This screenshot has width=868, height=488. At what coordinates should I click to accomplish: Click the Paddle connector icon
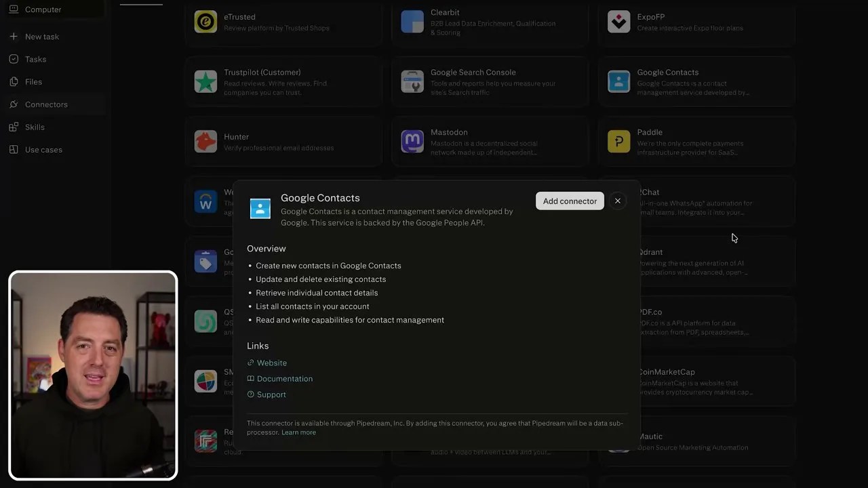coord(618,141)
